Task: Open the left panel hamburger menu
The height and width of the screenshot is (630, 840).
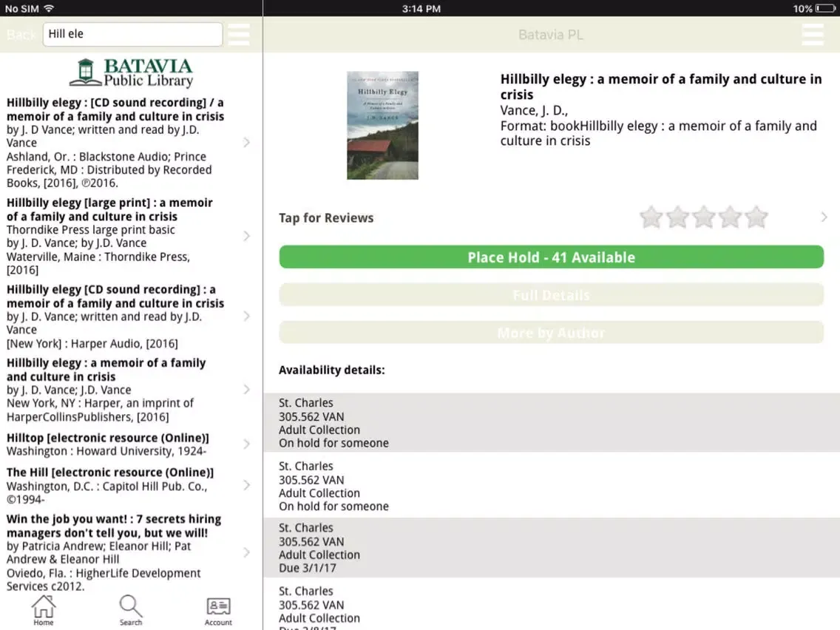Action: pos(238,34)
